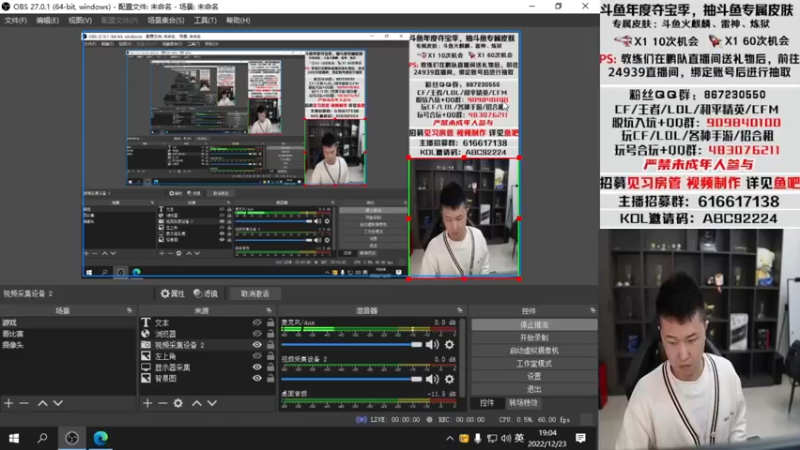Open the Windows Start menu

pyautogui.click(x=14, y=438)
